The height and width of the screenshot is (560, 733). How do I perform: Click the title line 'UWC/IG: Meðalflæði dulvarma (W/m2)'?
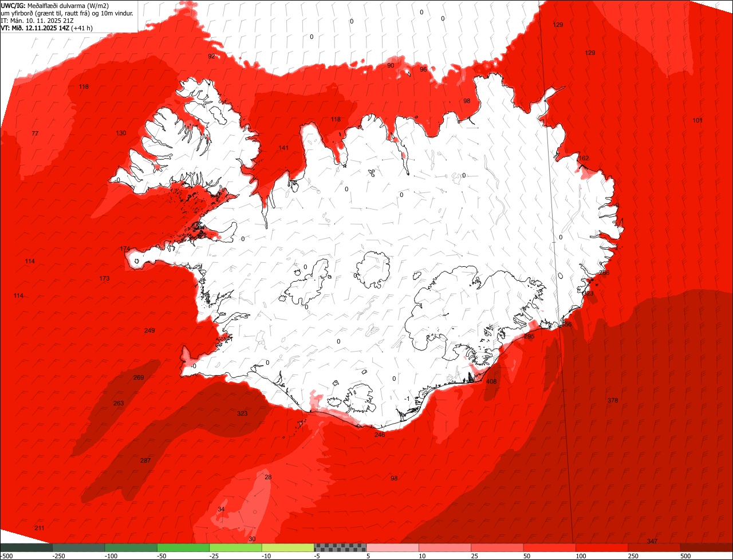(55, 5)
